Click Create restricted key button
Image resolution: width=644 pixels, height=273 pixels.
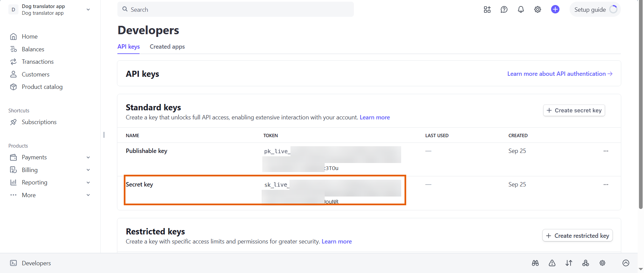[x=578, y=236]
